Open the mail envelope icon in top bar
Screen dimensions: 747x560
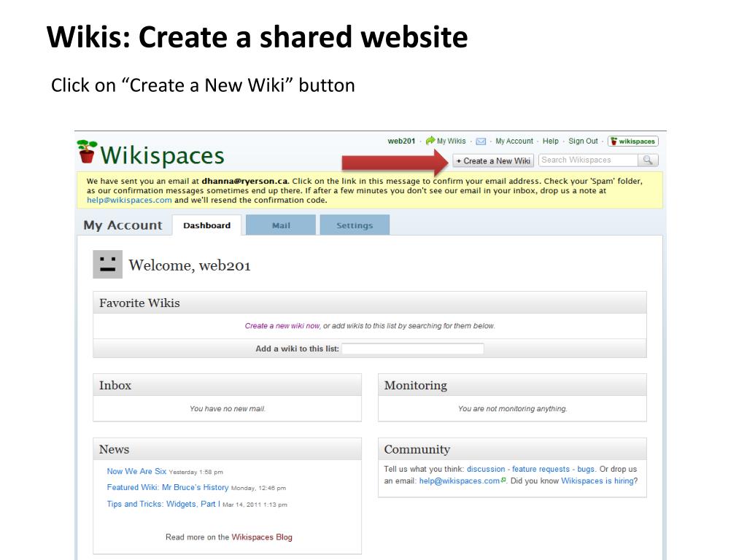[x=481, y=141]
